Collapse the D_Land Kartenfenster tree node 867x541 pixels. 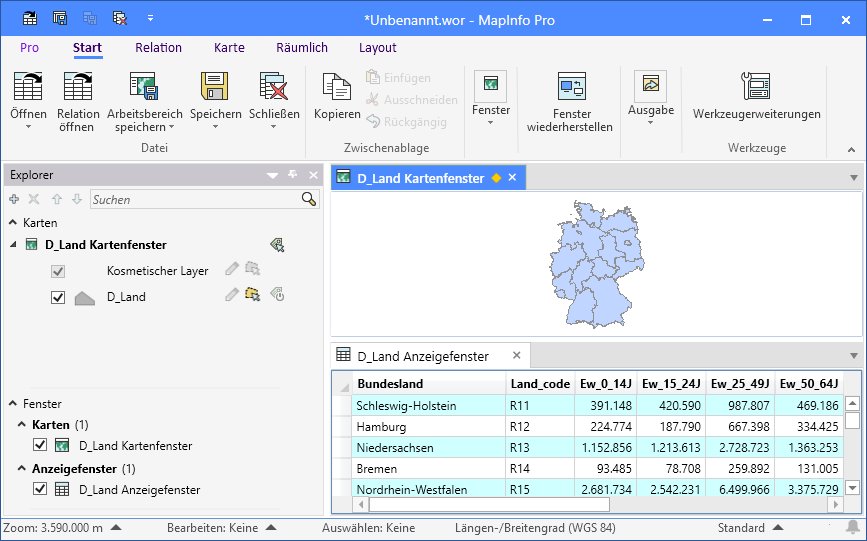pos(13,245)
